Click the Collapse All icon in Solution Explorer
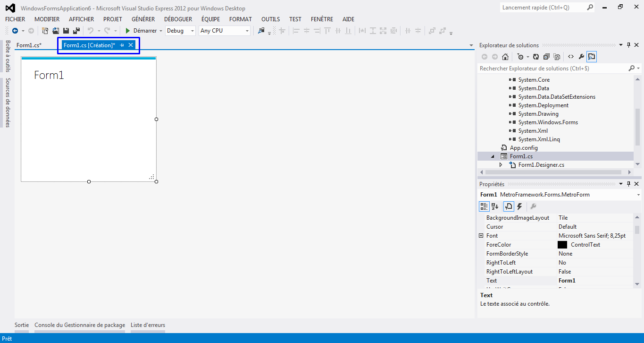 [x=546, y=57]
